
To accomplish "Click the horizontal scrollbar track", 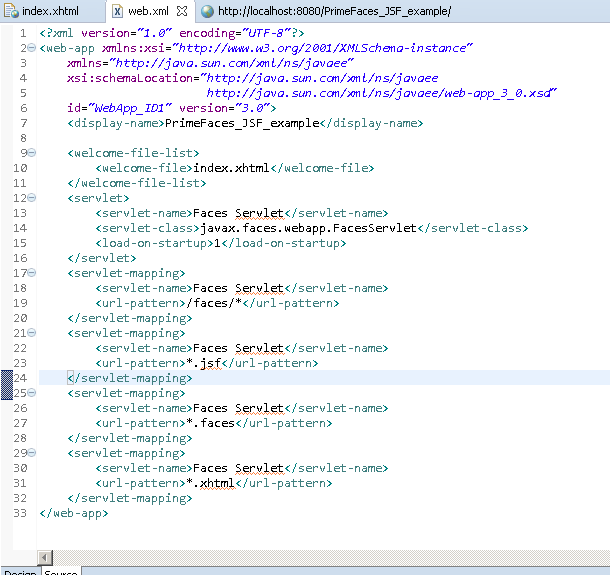I will click(331, 557).
